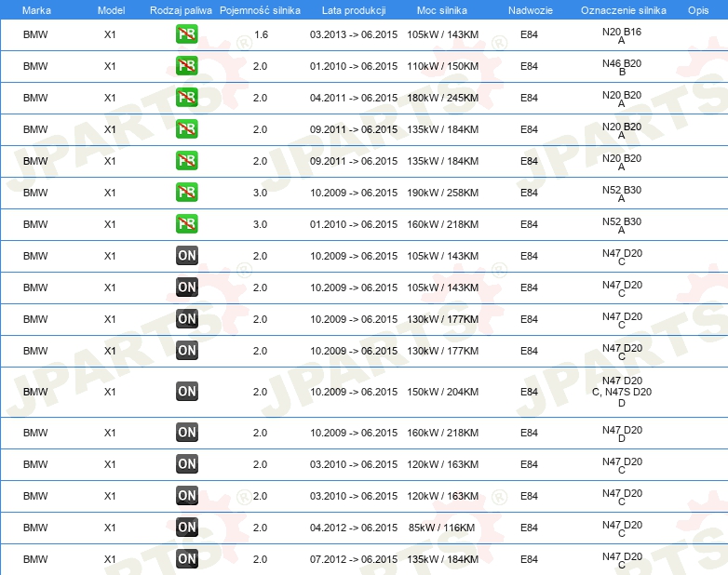
Task: Click the engine code N46 B20 B
Action: (622, 67)
